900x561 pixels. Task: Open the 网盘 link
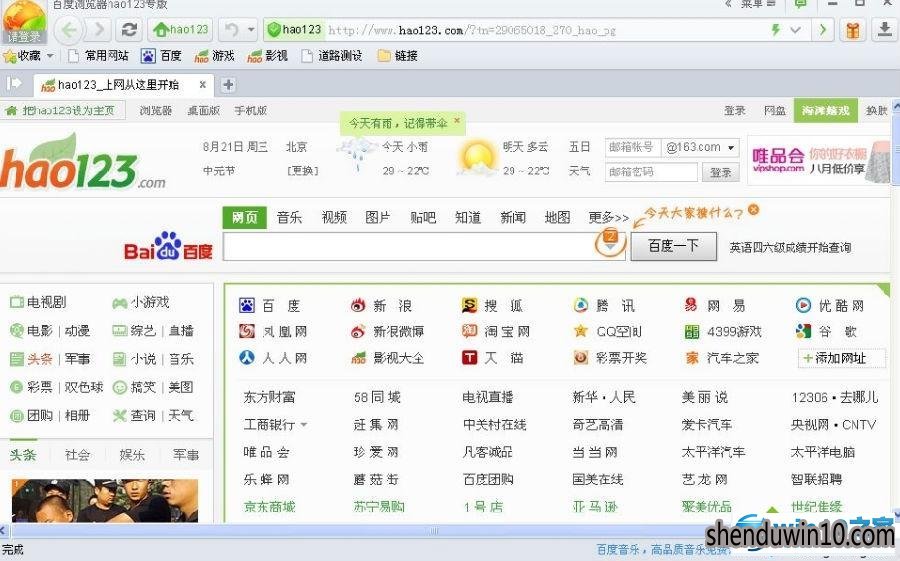(x=775, y=110)
